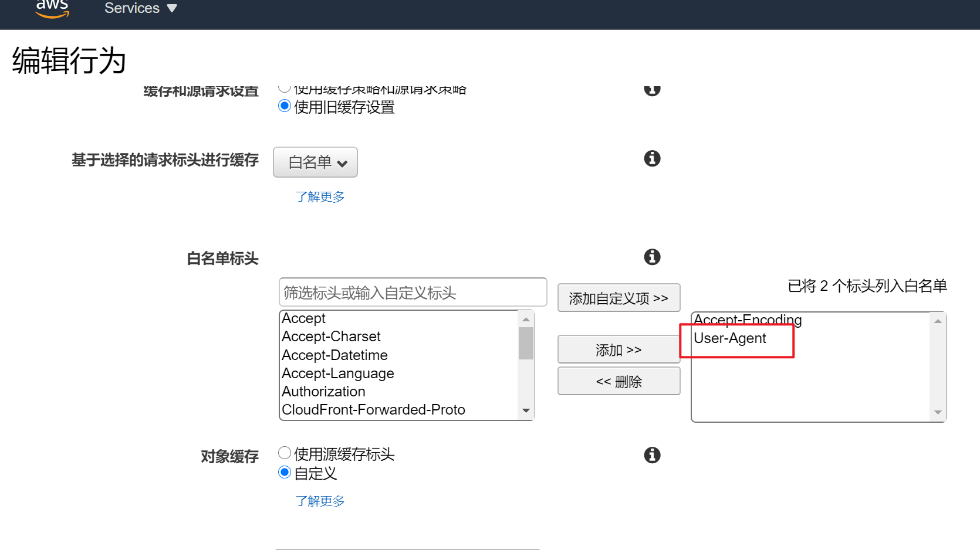Screen dimensions: 980x550
Task: Click info icon beside 对象缓存
Action: tap(652, 455)
